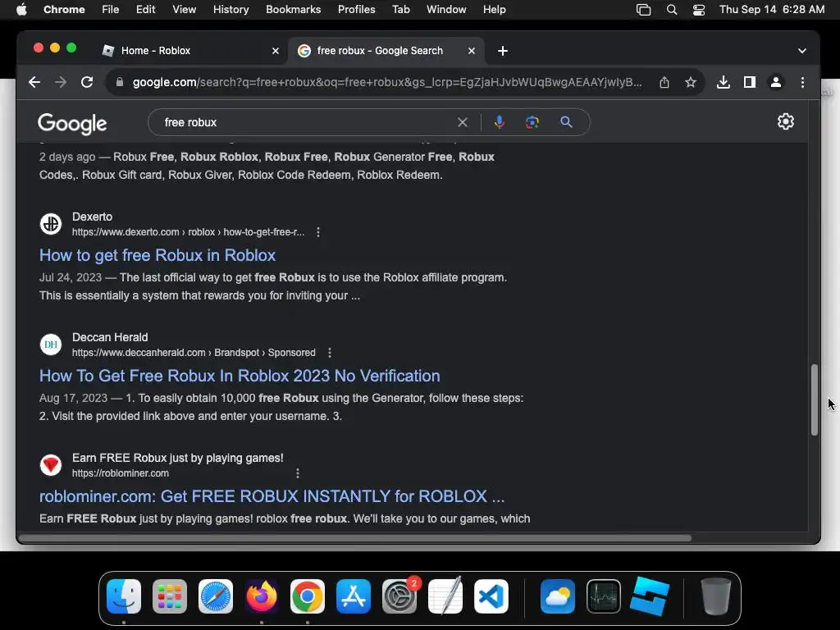
Task: Click the horizontal scrollbar at page bottom
Action: [354, 538]
